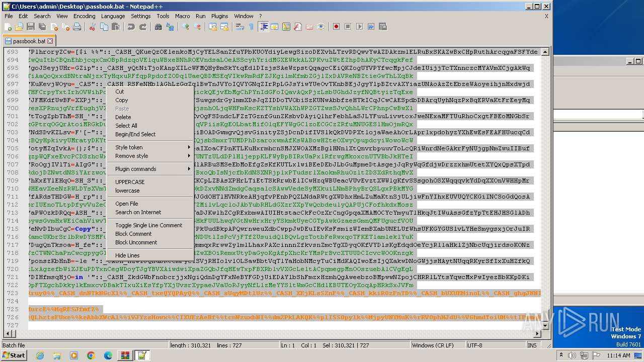Click the Undo toolbar icon
Screen dimensions: 644x362
coord(131,27)
